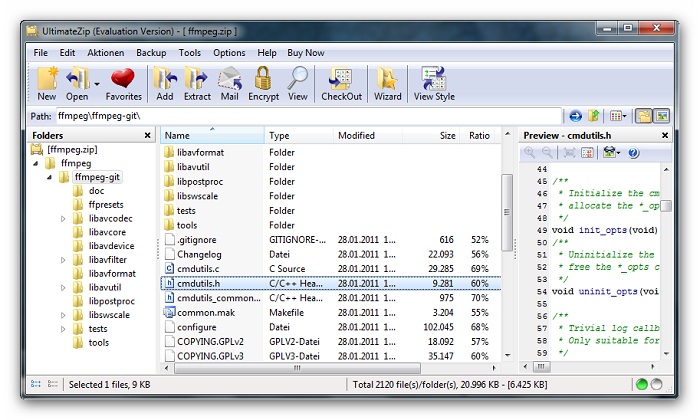
Task: Collapse the ffmpeg-git tree node
Action: tap(49, 177)
